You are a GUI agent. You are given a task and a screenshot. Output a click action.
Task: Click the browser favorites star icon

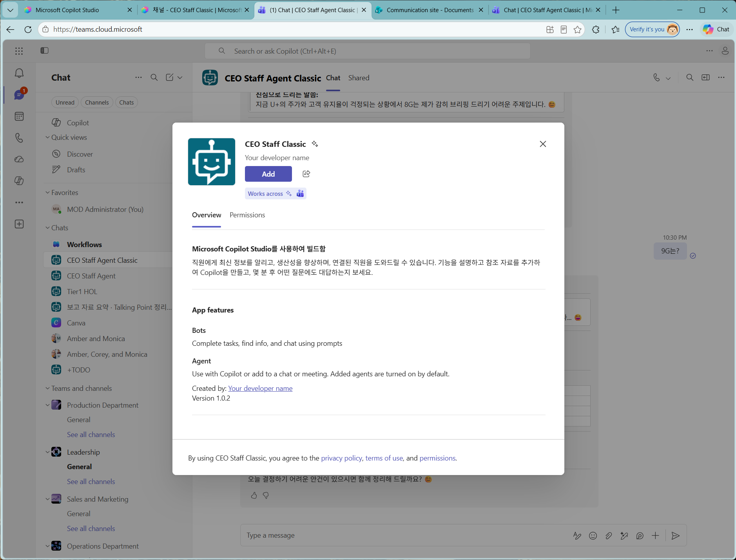[x=577, y=29]
